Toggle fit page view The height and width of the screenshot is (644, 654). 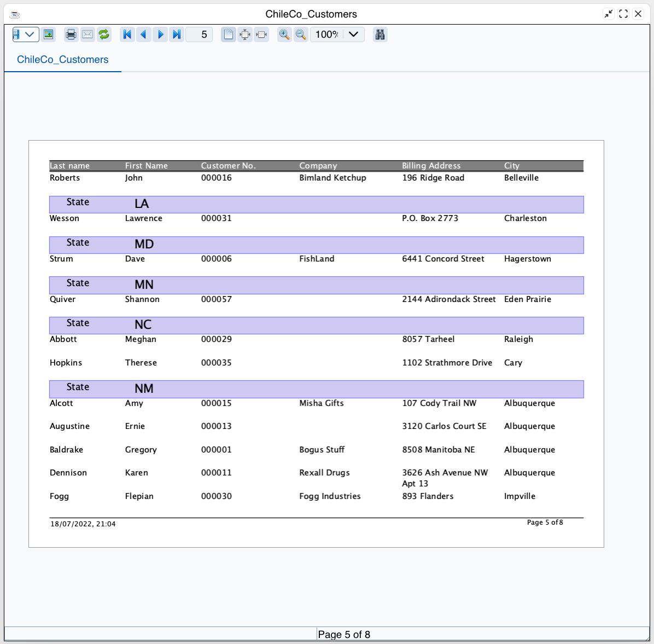245,34
